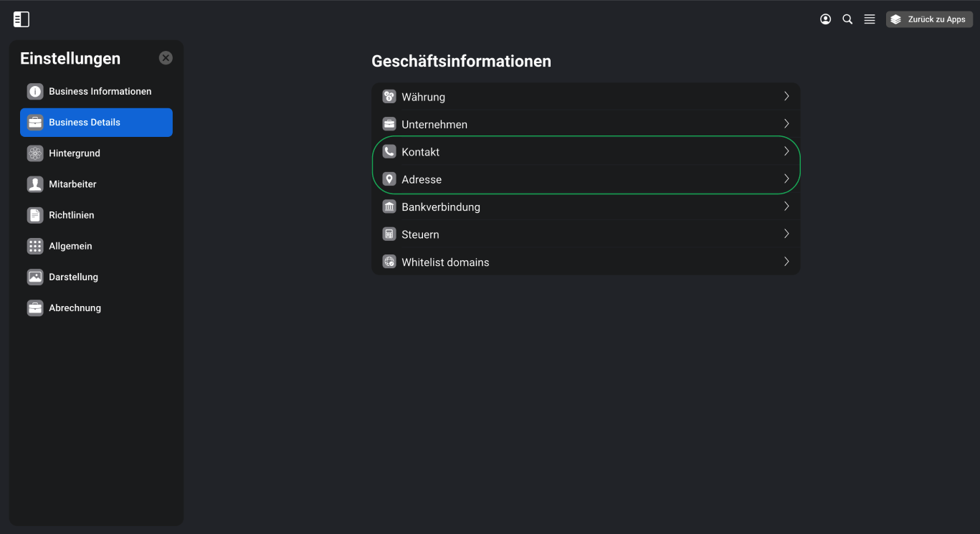Click the Abrechnung briefcase icon
The width and height of the screenshot is (980, 534).
35,308
